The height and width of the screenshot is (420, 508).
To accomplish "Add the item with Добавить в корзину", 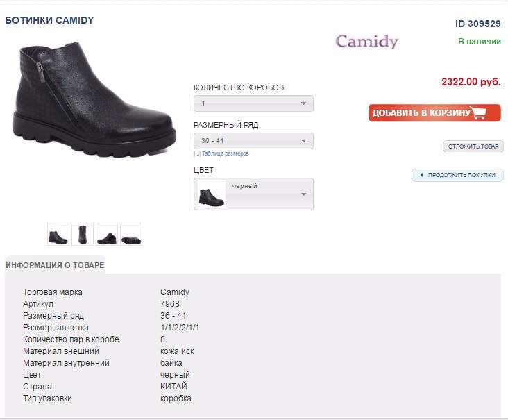I will (x=434, y=112).
